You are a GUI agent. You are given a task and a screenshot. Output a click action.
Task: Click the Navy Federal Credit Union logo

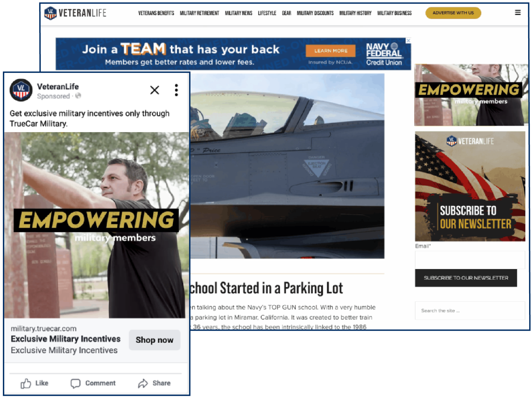coord(384,54)
